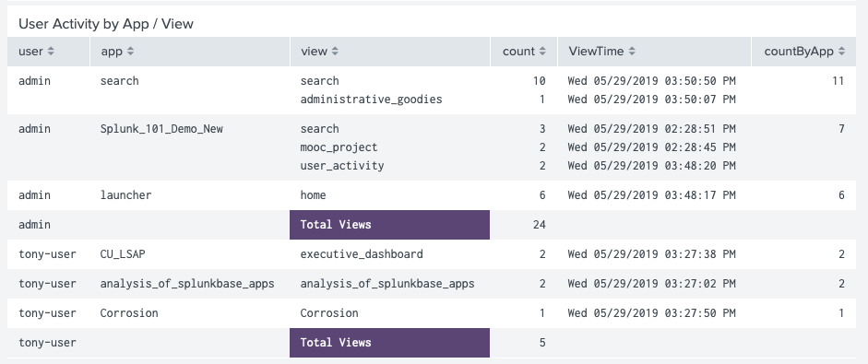Click the 'app' column header label
Screen dimensions: 868x364
pos(112,52)
